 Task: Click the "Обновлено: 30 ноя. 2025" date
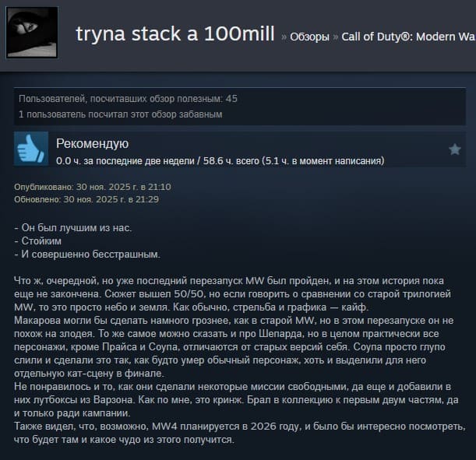[86, 199]
